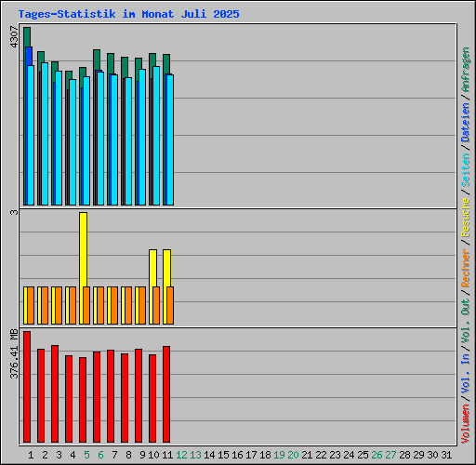The height and width of the screenshot is (465, 476).
Task: Click the red Volumen bar for day 11
Action: coord(166,394)
